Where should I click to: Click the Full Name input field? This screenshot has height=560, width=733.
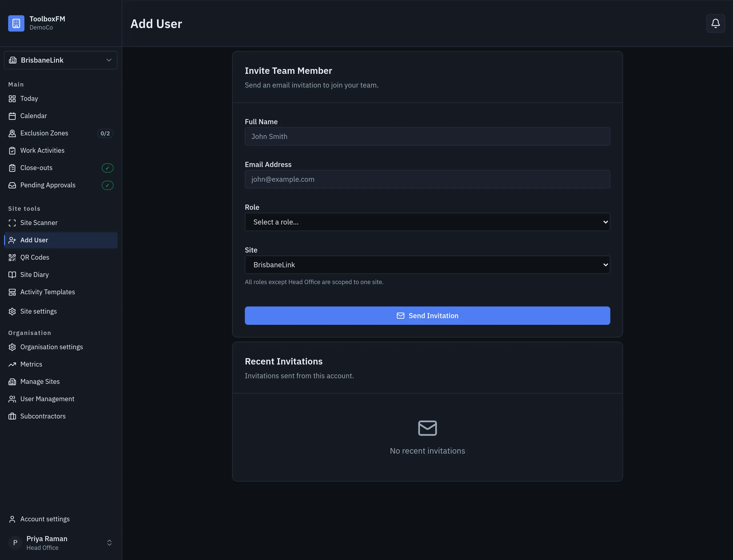click(x=427, y=137)
